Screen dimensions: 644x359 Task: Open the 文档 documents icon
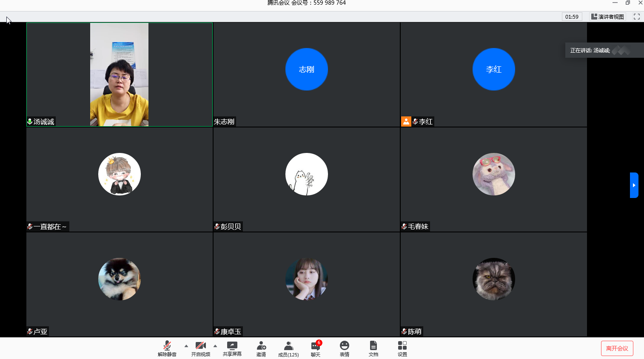point(373,348)
